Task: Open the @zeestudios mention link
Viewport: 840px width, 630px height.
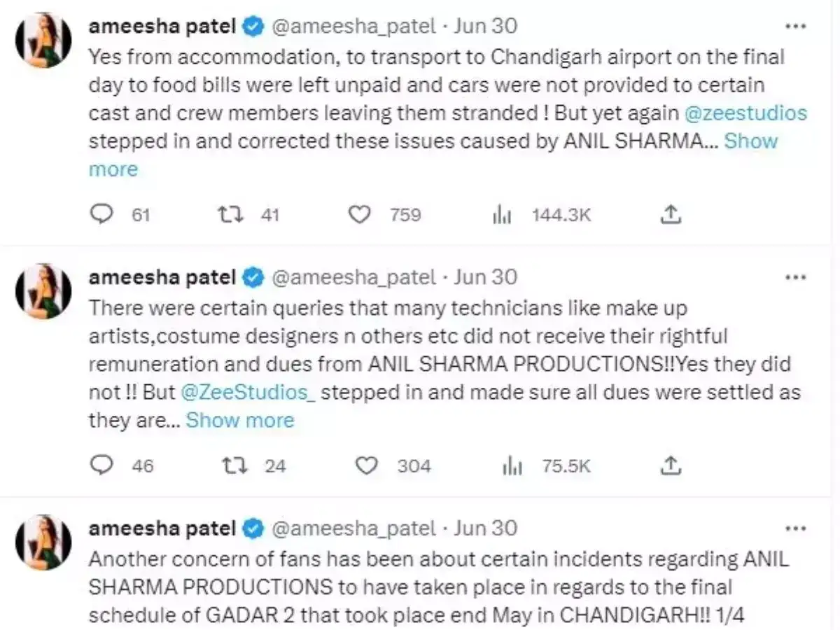Action: coord(745,113)
